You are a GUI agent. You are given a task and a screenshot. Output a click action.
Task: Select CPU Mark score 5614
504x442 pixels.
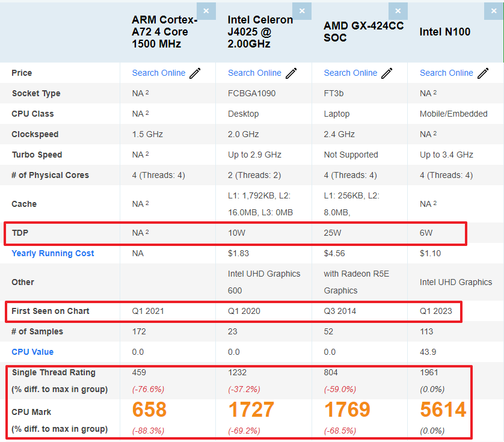tap(443, 410)
